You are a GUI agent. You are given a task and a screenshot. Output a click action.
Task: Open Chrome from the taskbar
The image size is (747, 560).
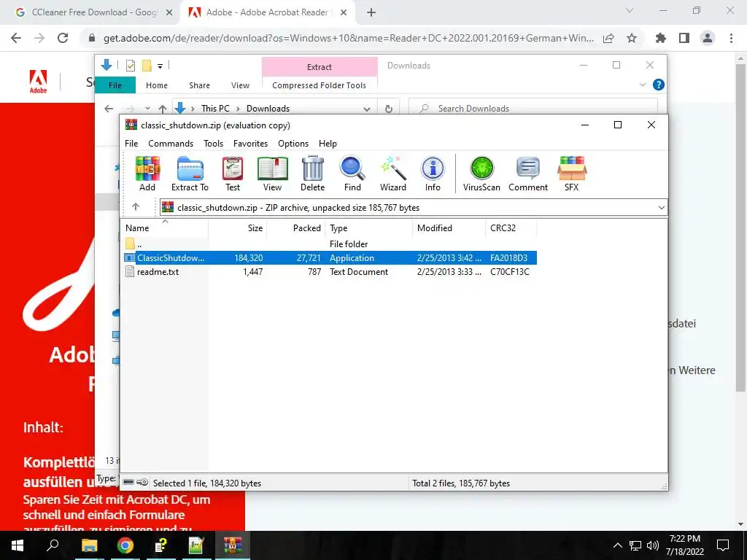125,545
